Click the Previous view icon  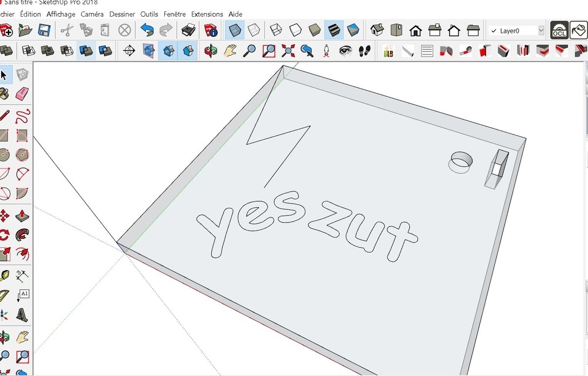pos(307,51)
